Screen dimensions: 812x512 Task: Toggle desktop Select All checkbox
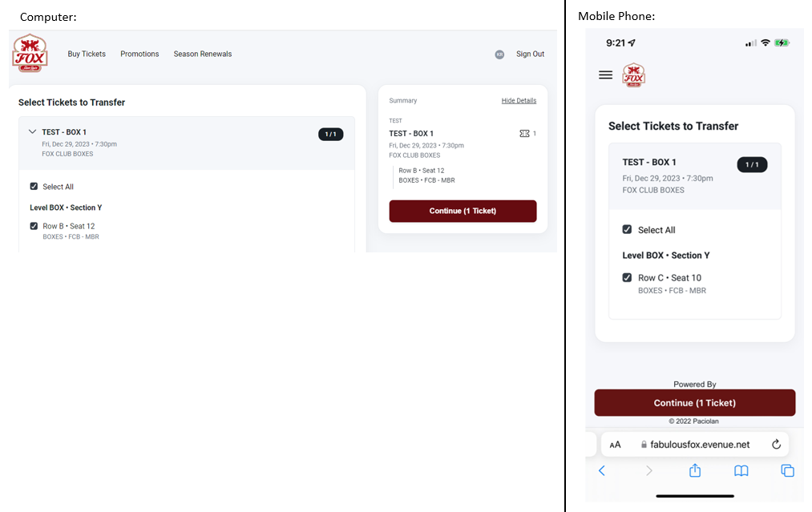[34, 187]
